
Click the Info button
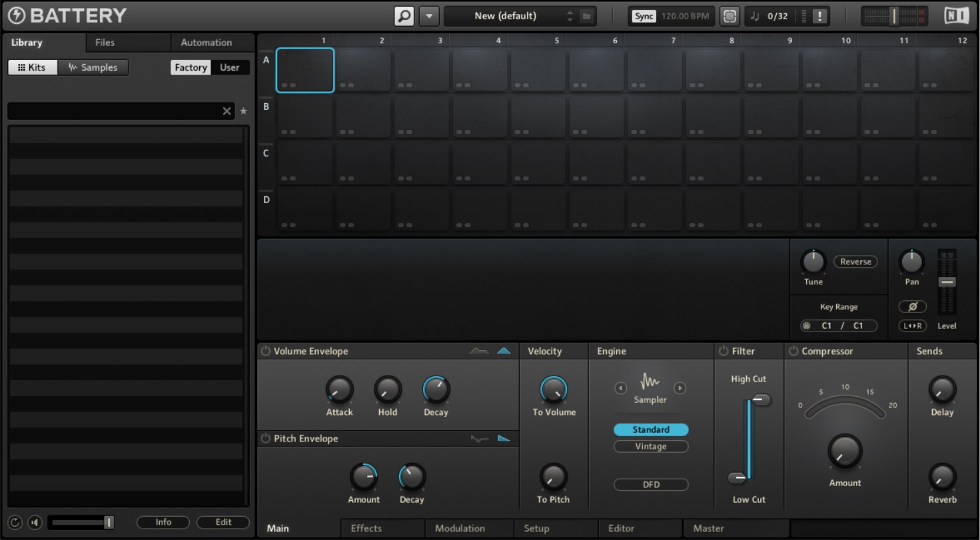163,523
